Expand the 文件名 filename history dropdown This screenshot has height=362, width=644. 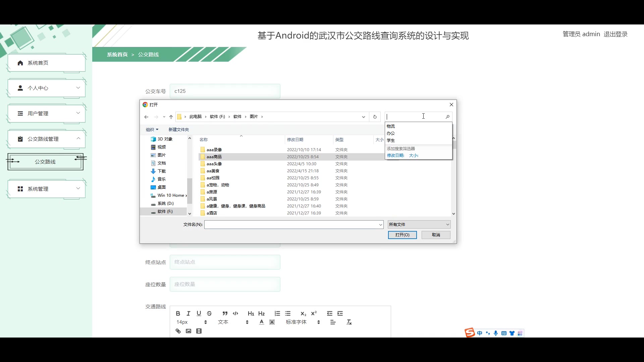[380, 225]
